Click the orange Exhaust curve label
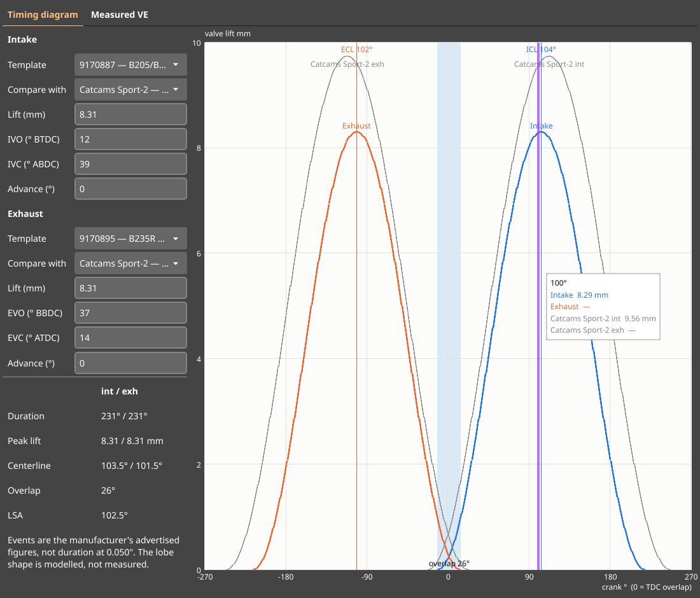This screenshot has height=598, width=700. point(356,126)
